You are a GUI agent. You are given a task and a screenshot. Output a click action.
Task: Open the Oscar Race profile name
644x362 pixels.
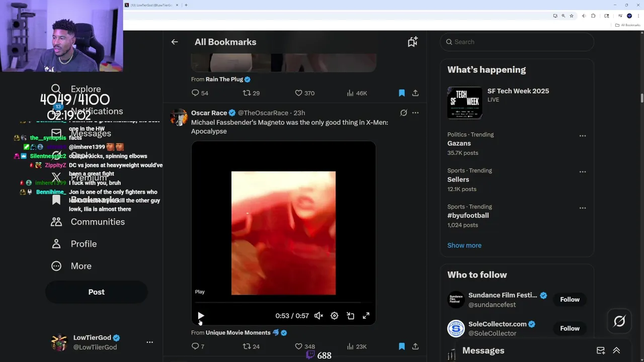pyautogui.click(x=209, y=113)
